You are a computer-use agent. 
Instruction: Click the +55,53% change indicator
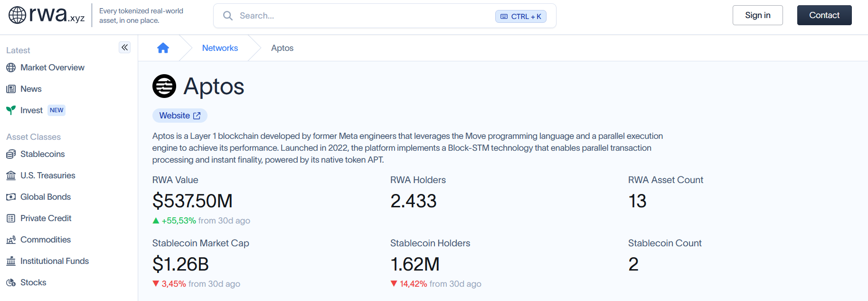click(x=174, y=221)
